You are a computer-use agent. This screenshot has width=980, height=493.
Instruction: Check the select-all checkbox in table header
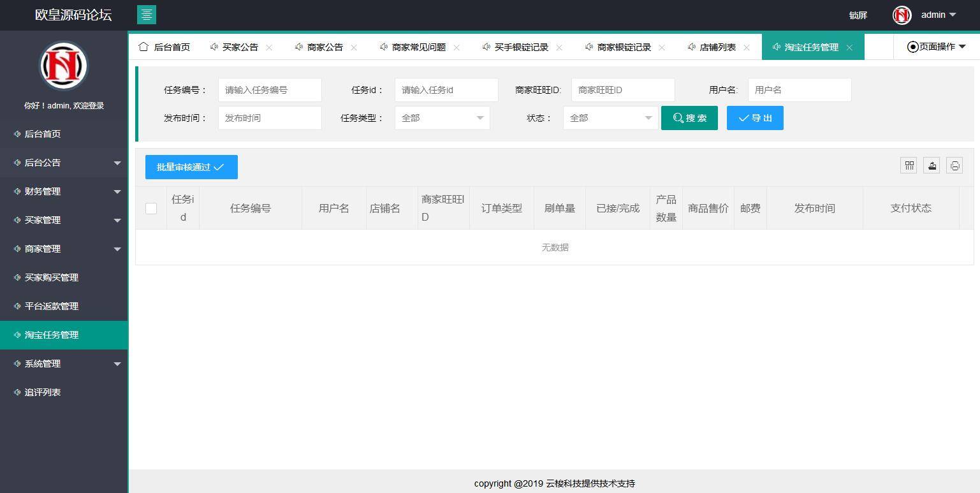pyautogui.click(x=150, y=208)
